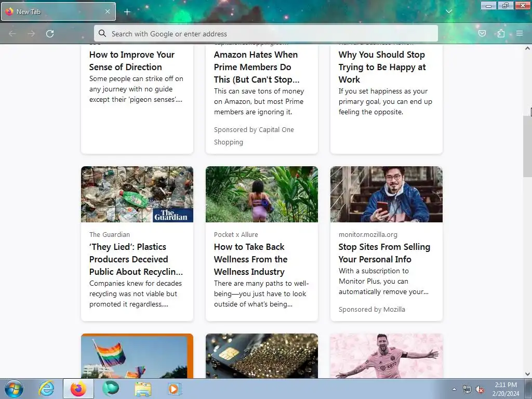Show hidden system tray icons
The width and height of the screenshot is (532, 399).
454,389
